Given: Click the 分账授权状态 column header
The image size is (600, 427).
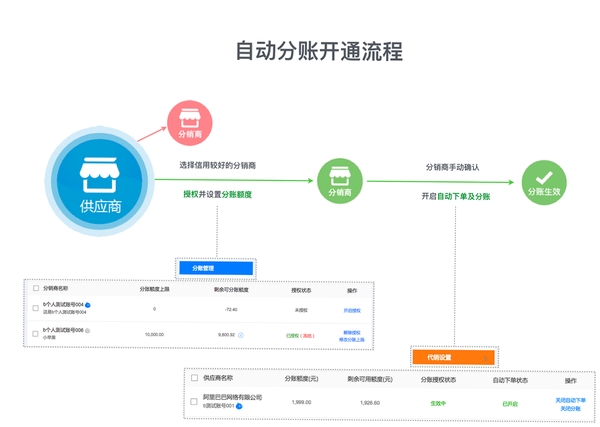Looking at the screenshot, I should (438, 380).
